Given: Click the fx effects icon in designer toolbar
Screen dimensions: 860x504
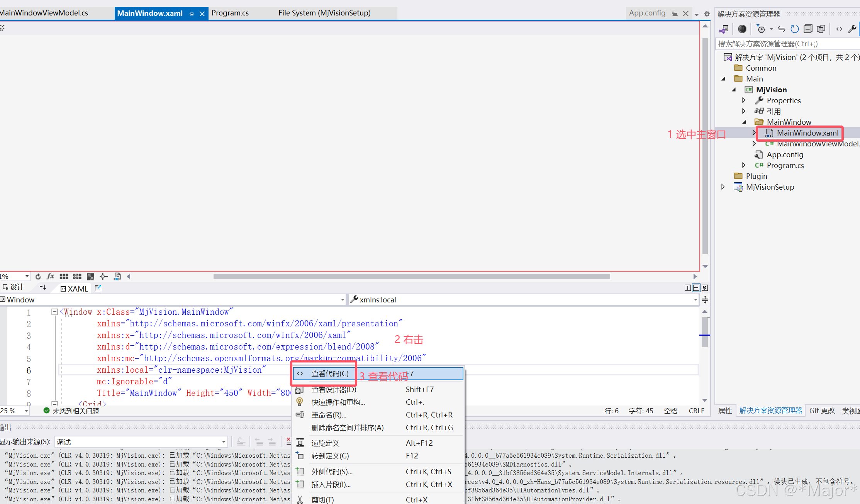Looking at the screenshot, I should 51,276.
